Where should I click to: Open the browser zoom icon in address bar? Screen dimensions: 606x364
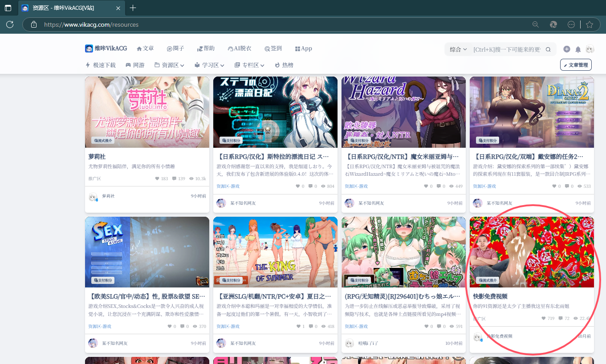tap(536, 24)
